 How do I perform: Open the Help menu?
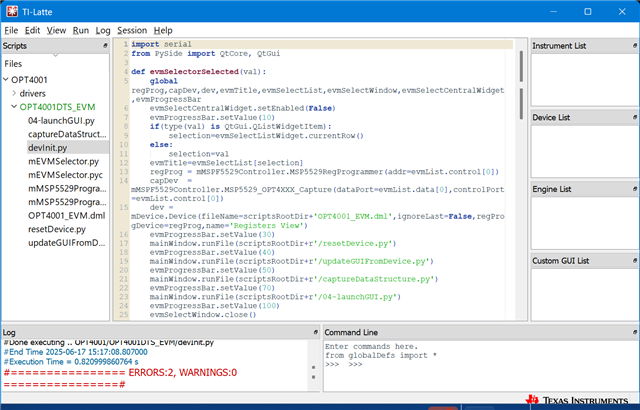pyautogui.click(x=163, y=30)
